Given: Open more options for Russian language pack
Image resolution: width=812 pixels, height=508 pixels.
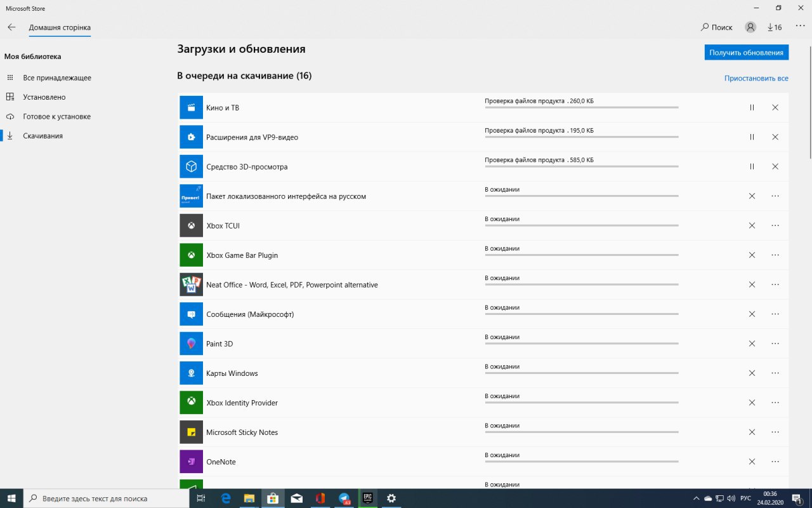Looking at the screenshot, I should pyautogui.click(x=775, y=196).
